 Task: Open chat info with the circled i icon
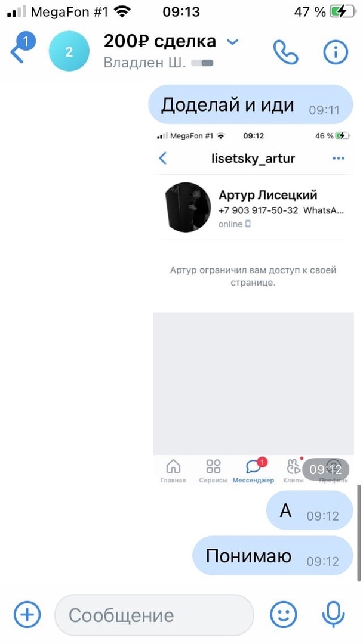(x=336, y=52)
